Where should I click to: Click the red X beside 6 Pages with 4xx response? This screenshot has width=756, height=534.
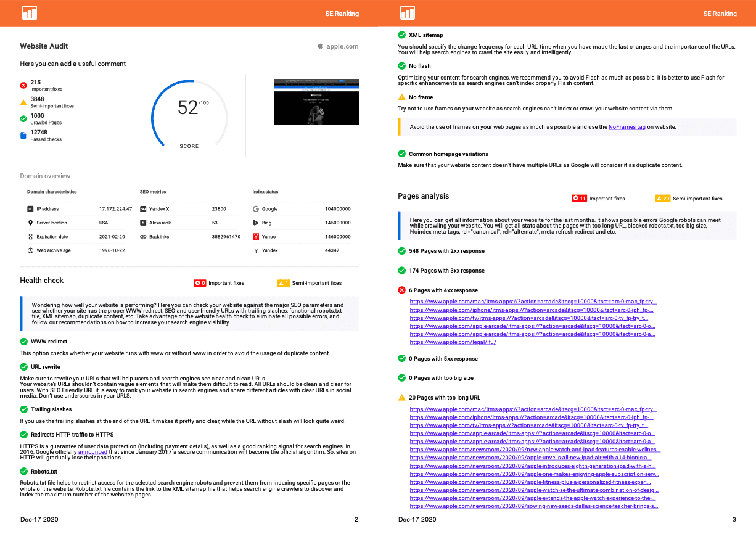[x=402, y=290]
